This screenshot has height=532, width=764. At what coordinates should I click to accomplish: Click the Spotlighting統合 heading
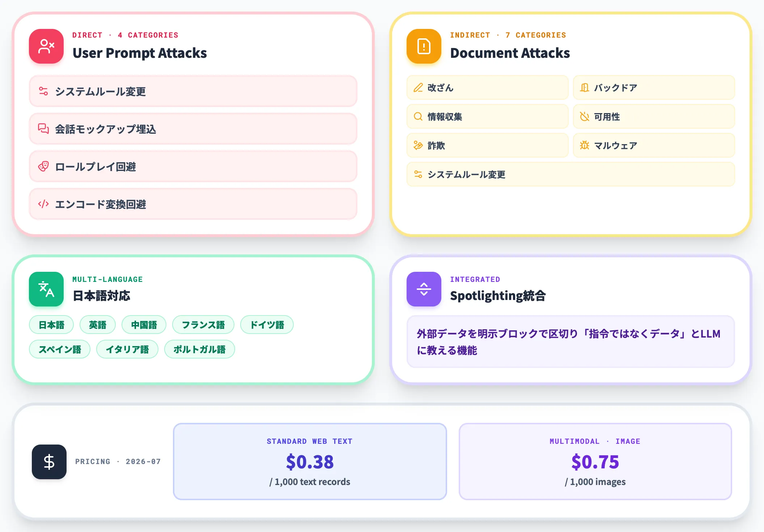pyautogui.click(x=498, y=296)
